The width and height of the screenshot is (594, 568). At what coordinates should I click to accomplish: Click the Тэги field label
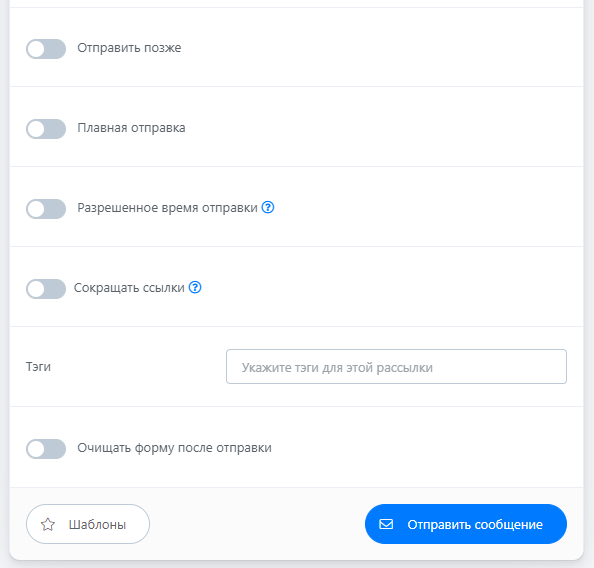tap(38, 367)
